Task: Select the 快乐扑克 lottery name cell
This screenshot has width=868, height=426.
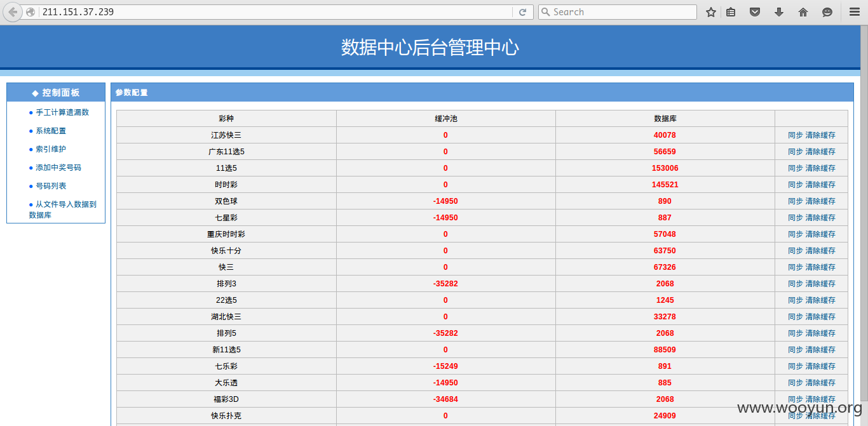Action: click(226, 416)
